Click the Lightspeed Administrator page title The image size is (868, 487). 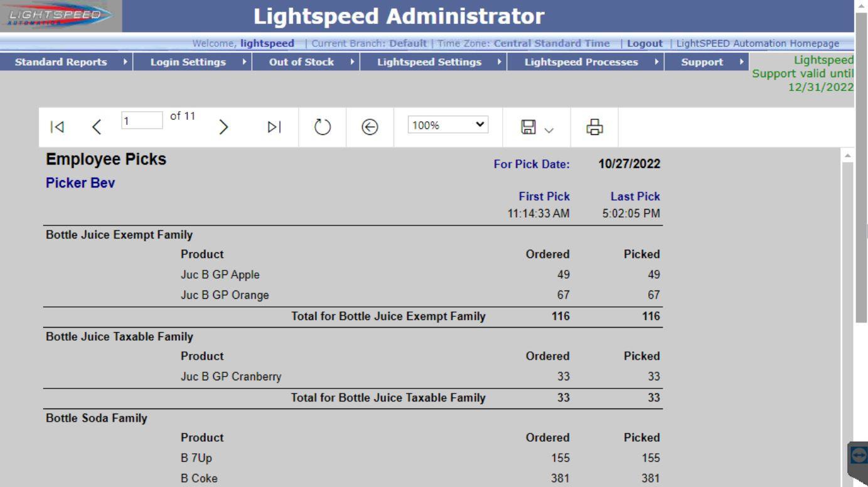(399, 16)
